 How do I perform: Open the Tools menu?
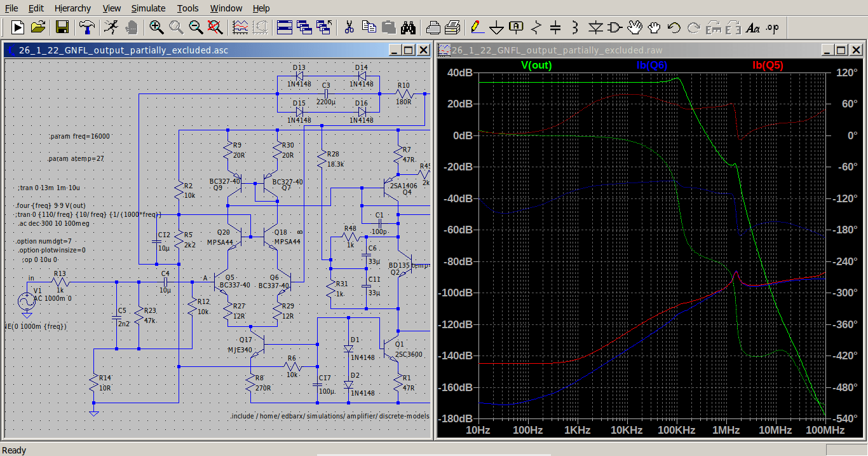[x=187, y=8]
